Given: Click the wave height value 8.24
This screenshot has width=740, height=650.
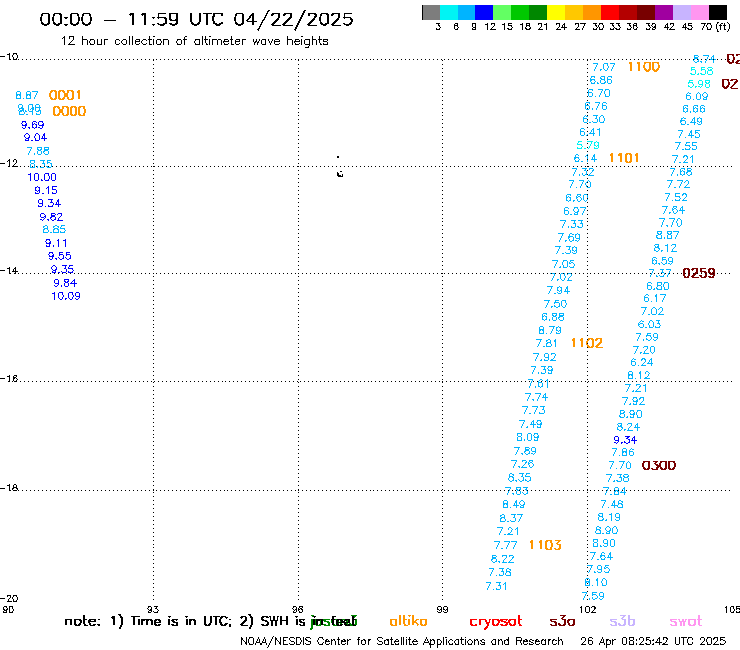Looking at the screenshot, I should [x=628, y=427].
